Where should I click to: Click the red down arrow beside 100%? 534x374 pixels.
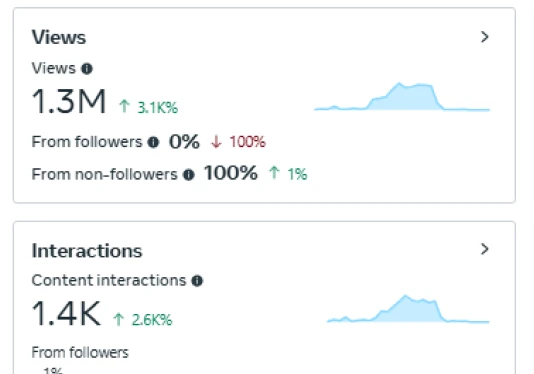(216, 142)
